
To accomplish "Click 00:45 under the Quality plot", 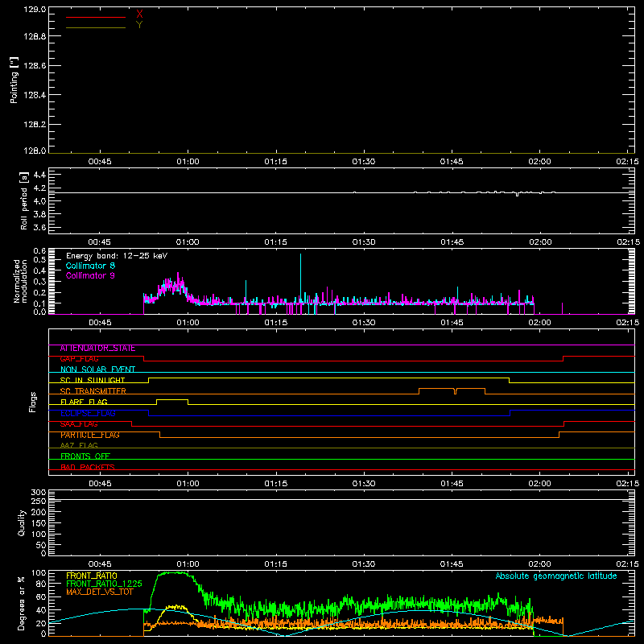I will point(100,564).
